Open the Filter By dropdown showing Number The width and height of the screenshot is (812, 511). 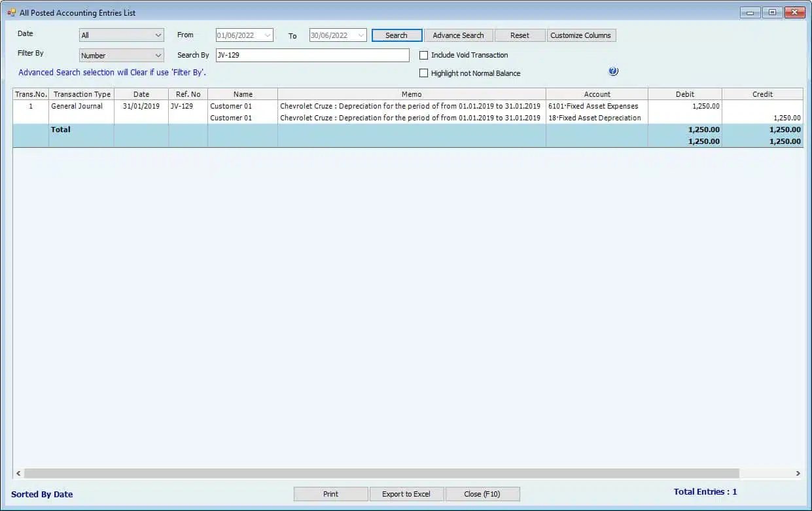coord(122,56)
